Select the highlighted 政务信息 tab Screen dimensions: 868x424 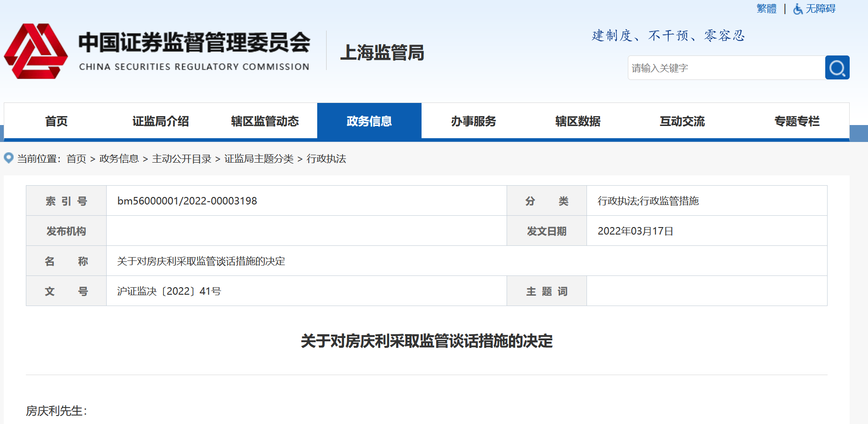[369, 121]
